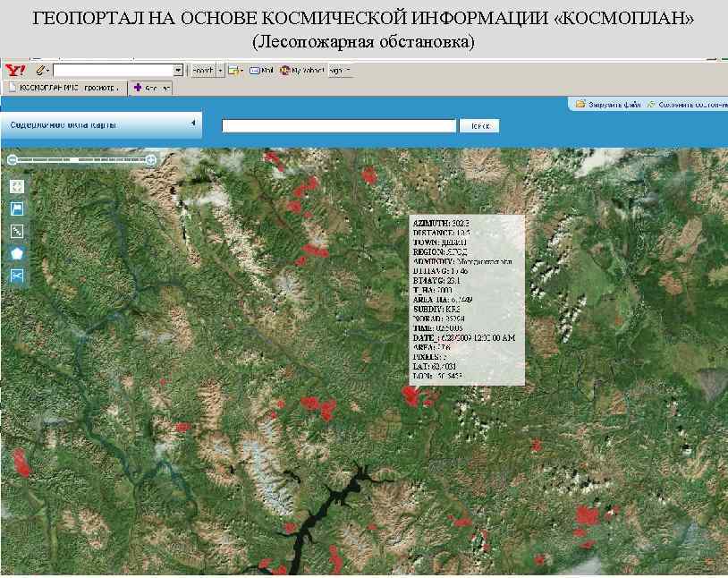
Task: Select the polygon drawing tool icon
Action: point(17,253)
